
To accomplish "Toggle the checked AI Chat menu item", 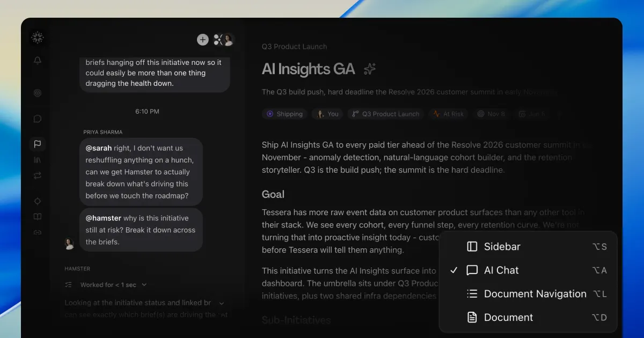I will [528, 270].
